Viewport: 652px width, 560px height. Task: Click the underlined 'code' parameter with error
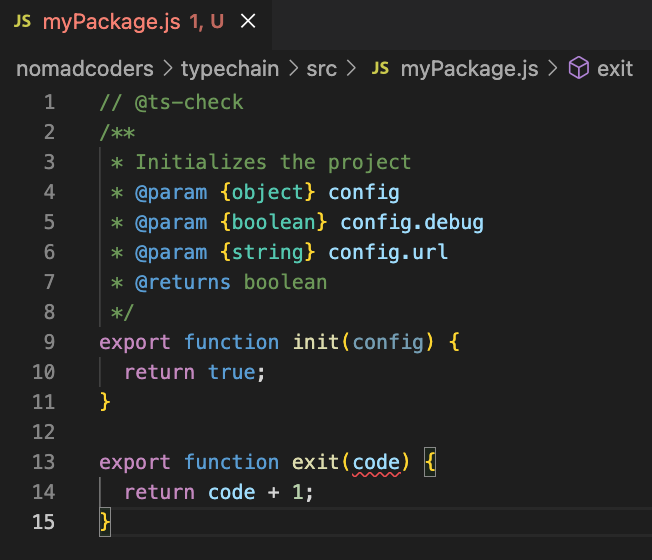pos(376,463)
